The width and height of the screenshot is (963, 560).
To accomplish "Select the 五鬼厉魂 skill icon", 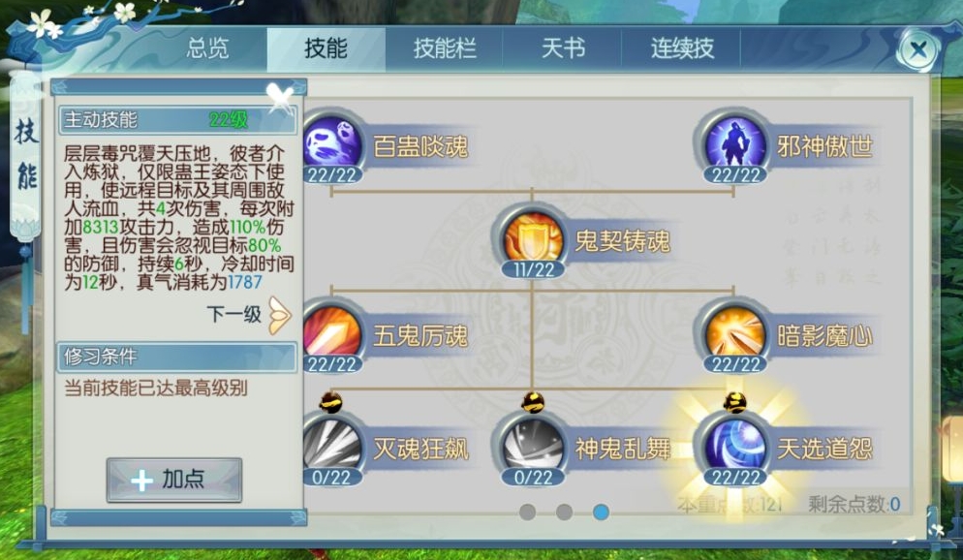I will pyautogui.click(x=332, y=332).
